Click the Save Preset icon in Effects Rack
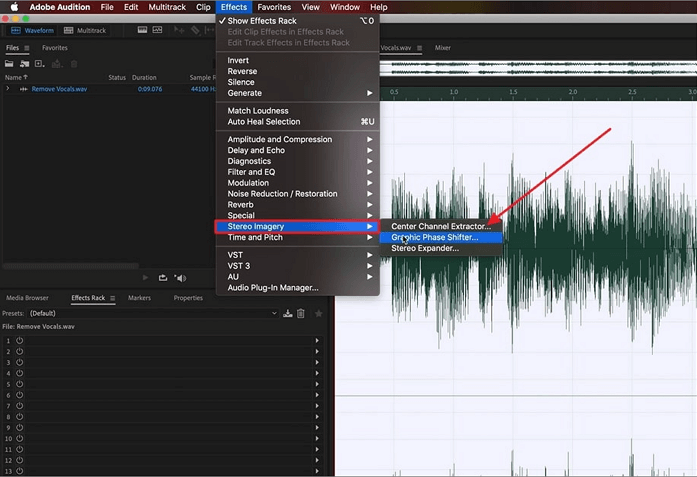The image size is (697, 477). click(x=288, y=313)
